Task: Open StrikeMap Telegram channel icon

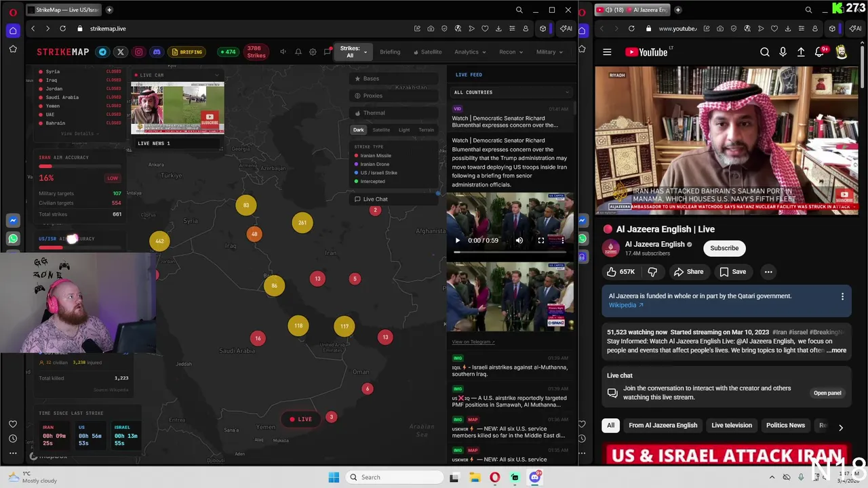Action: 102,52
